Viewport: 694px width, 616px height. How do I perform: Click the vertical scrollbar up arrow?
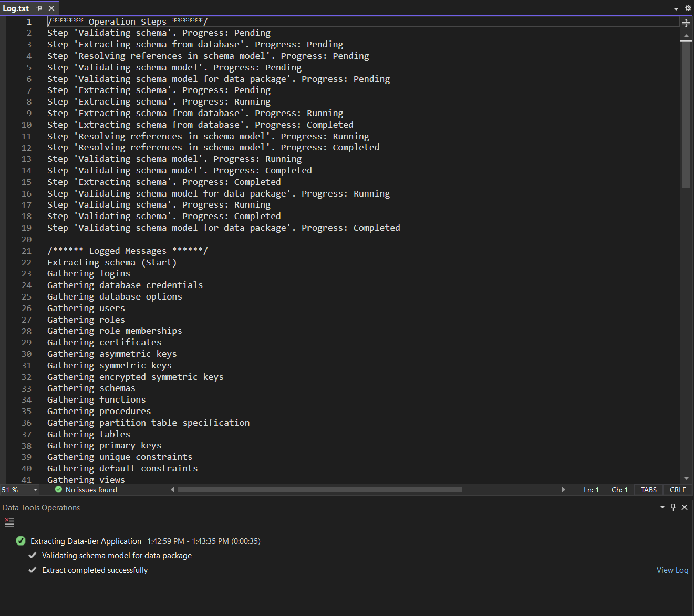(686, 36)
